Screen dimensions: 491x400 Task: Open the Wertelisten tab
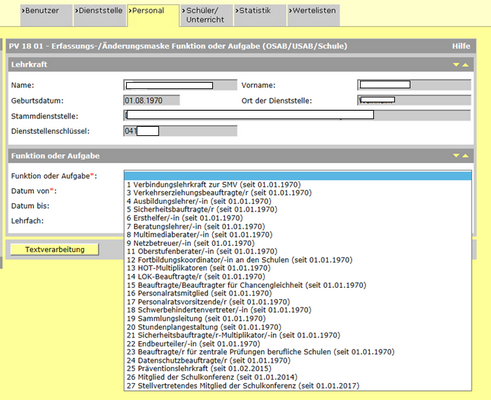[314, 15]
